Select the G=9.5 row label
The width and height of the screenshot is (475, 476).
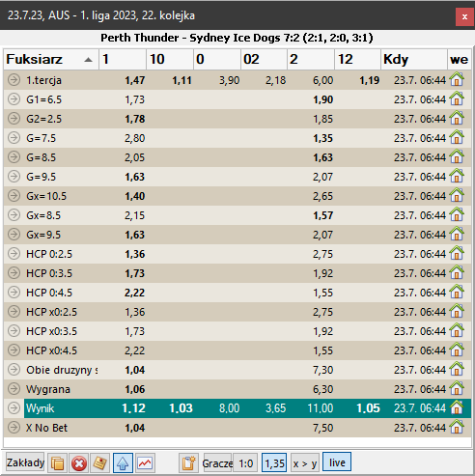(42, 177)
